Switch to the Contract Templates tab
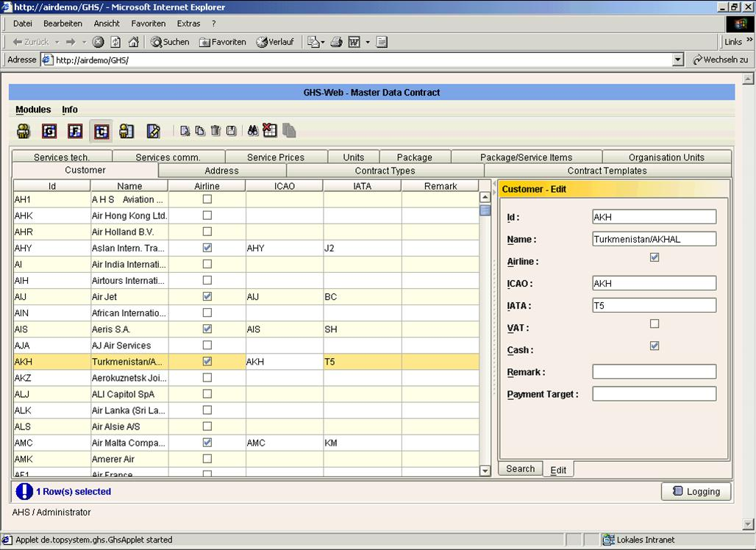 pyautogui.click(x=607, y=171)
